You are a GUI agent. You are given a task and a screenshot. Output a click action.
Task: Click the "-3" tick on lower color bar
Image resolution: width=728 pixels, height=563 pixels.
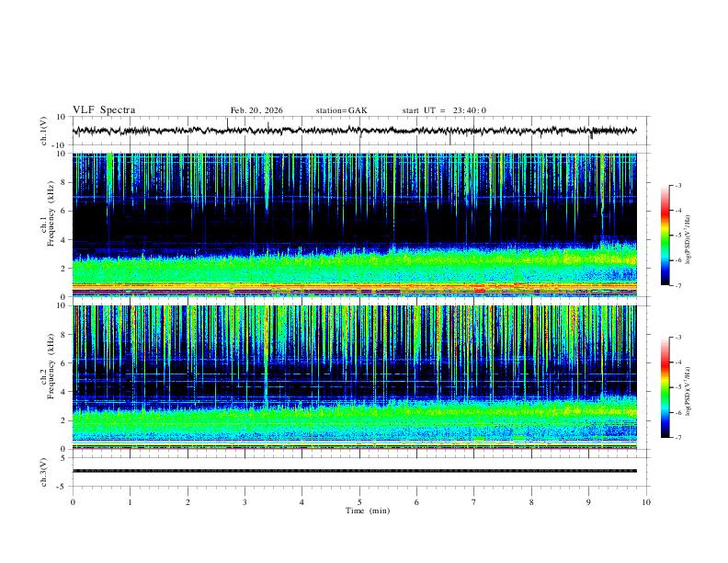pyautogui.click(x=678, y=338)
